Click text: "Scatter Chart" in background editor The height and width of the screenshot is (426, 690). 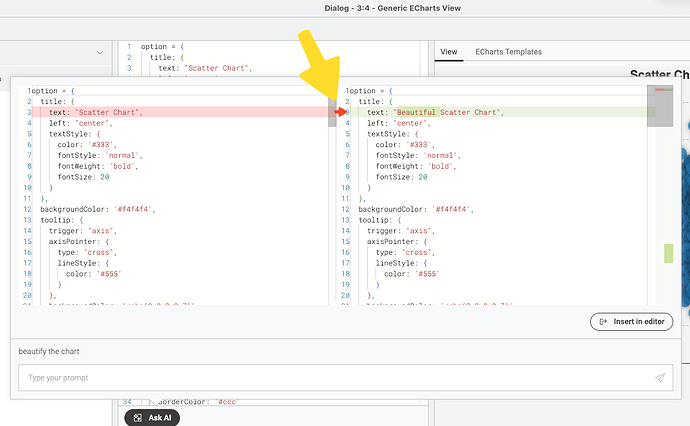tap(205, 68)
